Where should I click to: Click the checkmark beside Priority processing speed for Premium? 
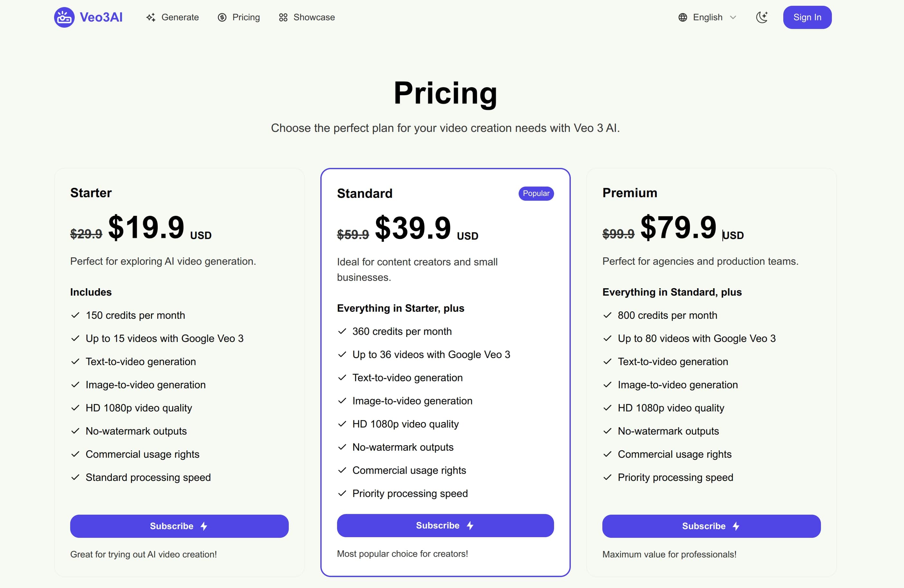point(607,477)
